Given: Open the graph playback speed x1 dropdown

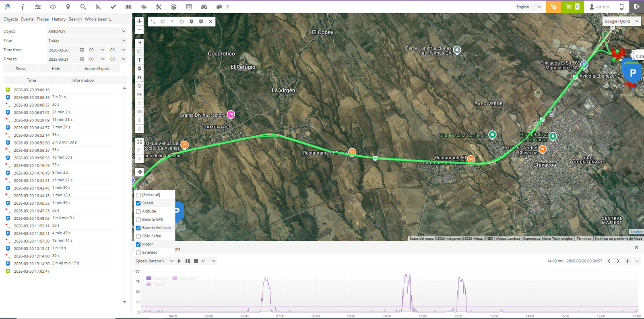Looking at the screenshot, I should pos(208,261).
